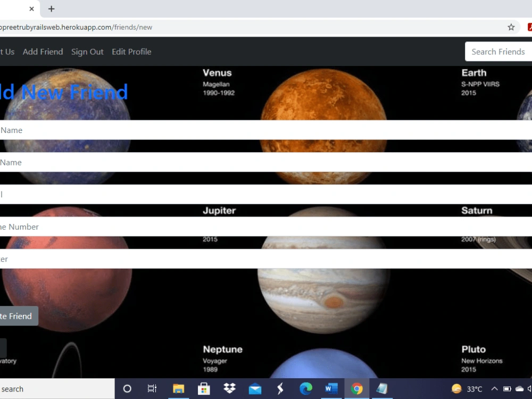532x399 pixels.
Task: Open Dropbox from the taskbar
Action: (230, 388)
